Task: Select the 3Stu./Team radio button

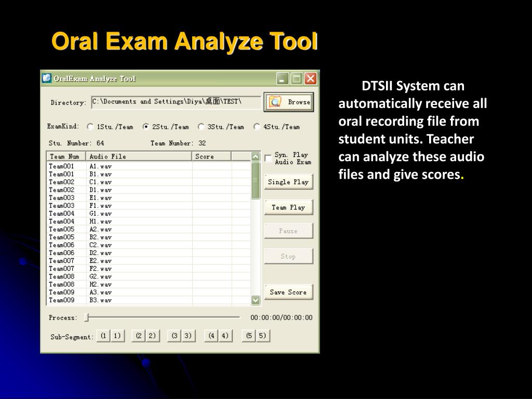Action: pos(201,127)
